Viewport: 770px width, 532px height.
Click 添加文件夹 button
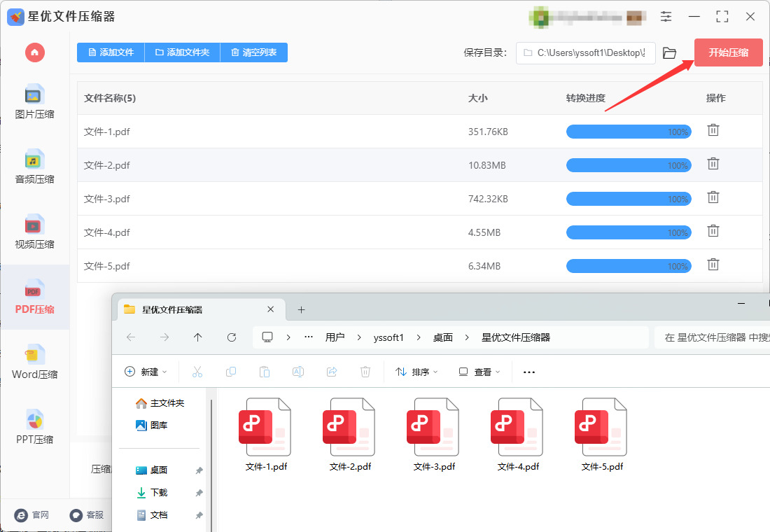pyautogui.click(x=183, y=52)
